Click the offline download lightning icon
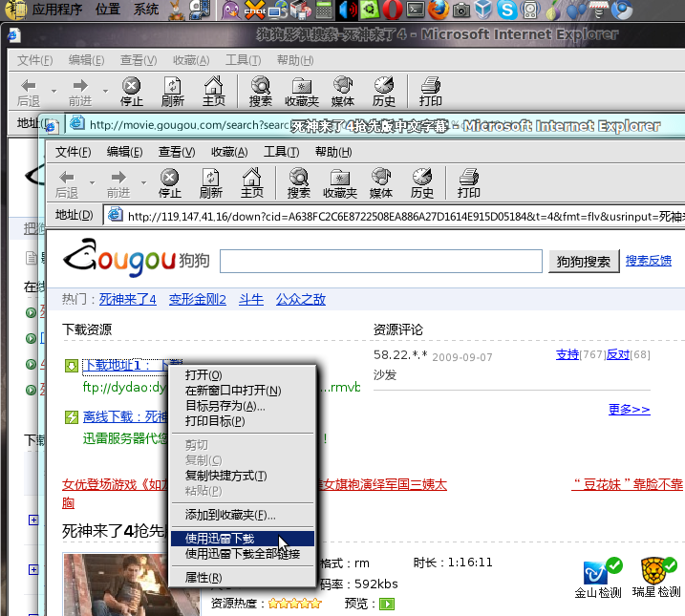Viewport: 685px width, 616px height. 72,417
